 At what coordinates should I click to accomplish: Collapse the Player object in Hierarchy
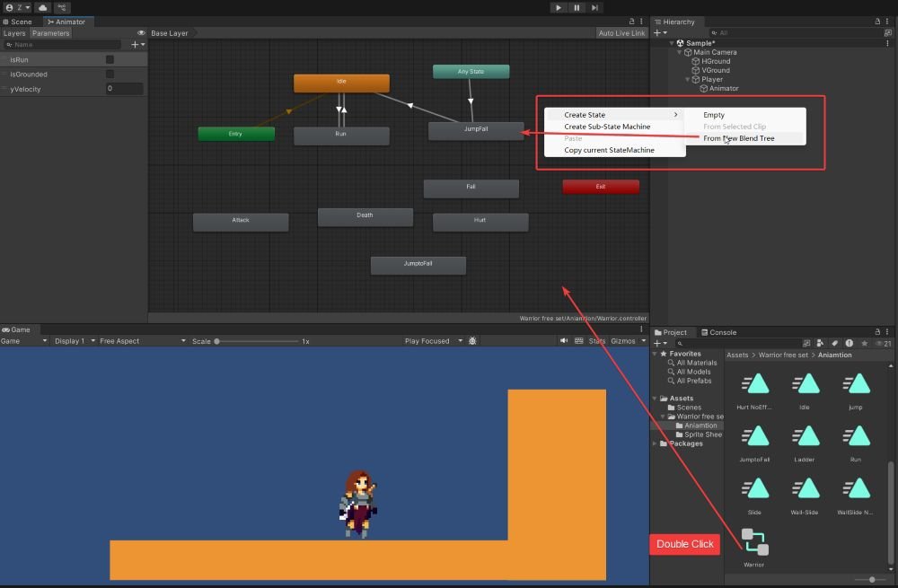687,80
